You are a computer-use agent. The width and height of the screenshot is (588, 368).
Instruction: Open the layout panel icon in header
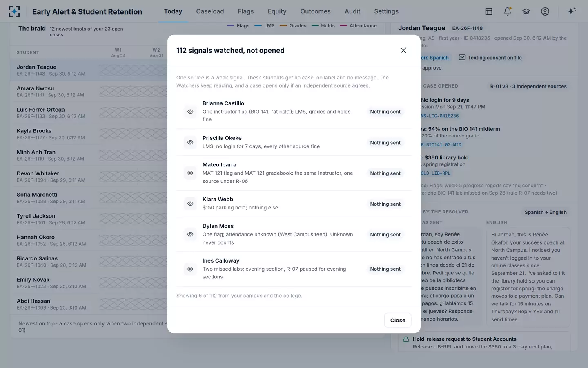[x=489, y=11]
